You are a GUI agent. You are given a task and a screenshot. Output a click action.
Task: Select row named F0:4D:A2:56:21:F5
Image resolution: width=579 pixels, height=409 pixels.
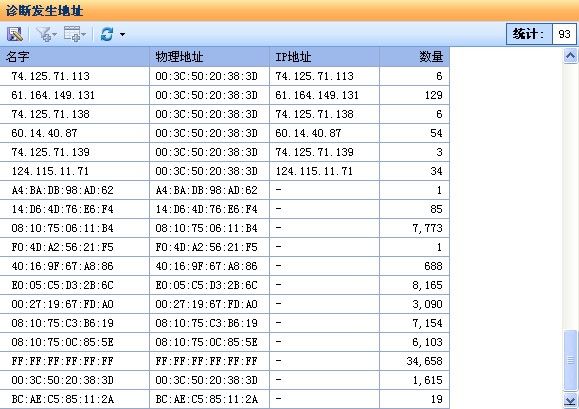coord(225,247)
